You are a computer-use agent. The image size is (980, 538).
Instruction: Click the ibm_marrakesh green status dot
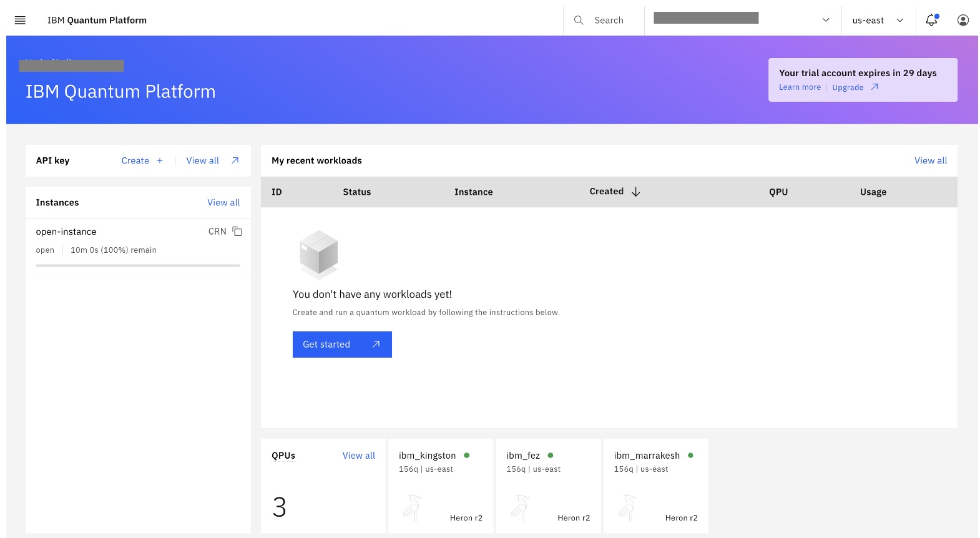[690, 456]
